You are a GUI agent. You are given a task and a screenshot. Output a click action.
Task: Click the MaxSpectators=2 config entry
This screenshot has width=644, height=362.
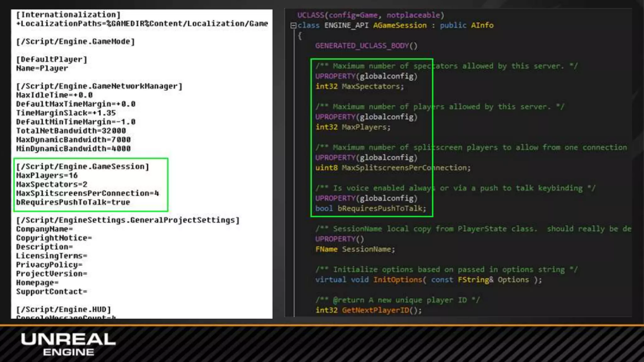click(52, 184)
